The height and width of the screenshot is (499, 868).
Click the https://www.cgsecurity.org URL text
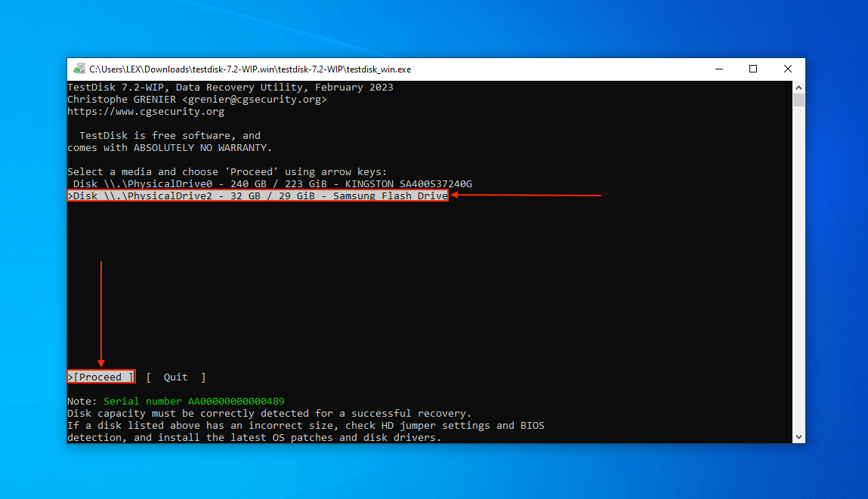coord(146,112)
